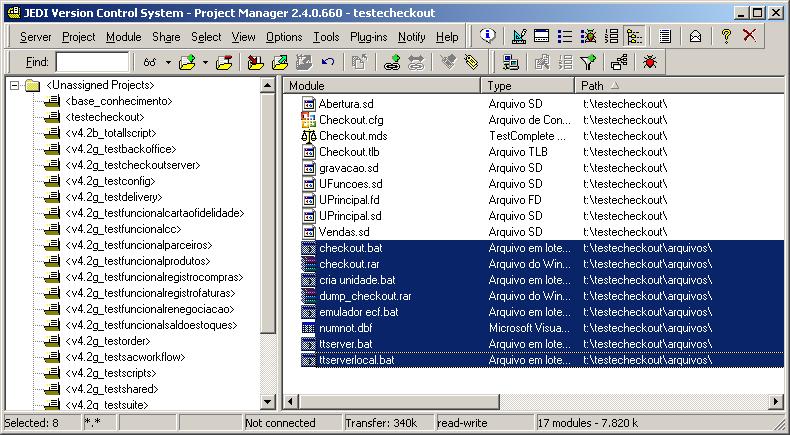Click the open project folder icon
Viewport: 790px width, 435px height.
[x=187, y=63]
